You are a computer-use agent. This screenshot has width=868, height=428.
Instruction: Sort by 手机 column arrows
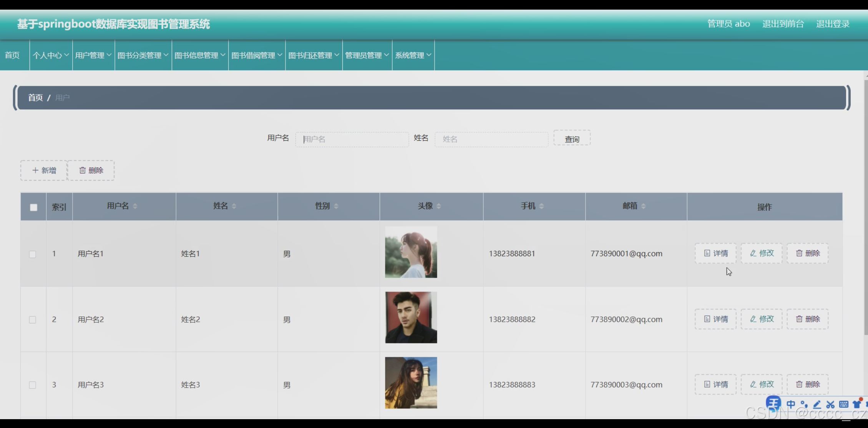tap(541, 206)
